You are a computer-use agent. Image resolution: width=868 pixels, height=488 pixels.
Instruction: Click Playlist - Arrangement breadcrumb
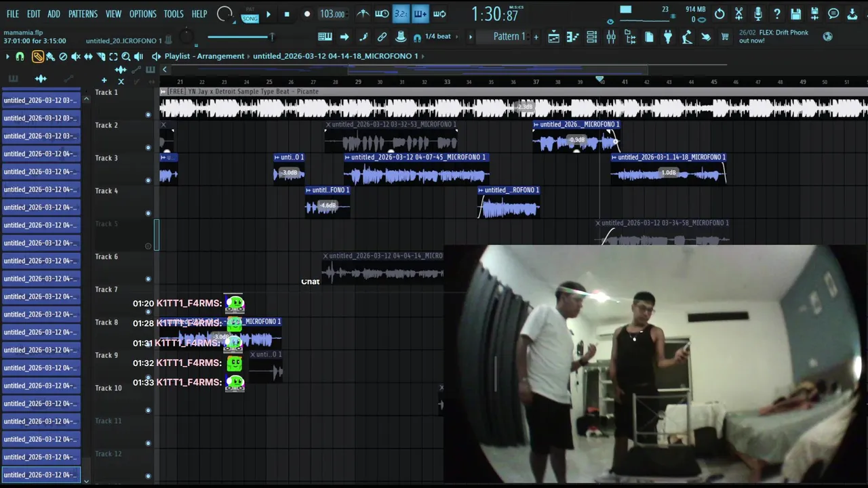pos(204,56)
